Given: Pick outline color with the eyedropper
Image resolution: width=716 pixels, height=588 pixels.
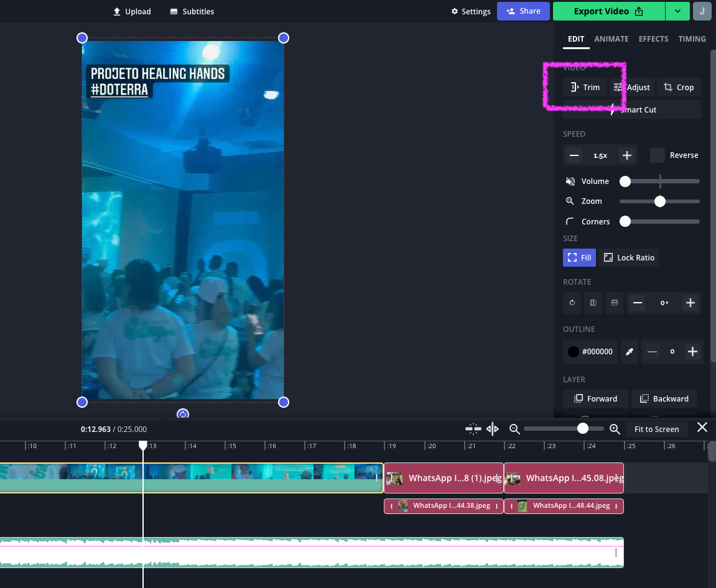Looking at the screenshot, I should 629,352.
